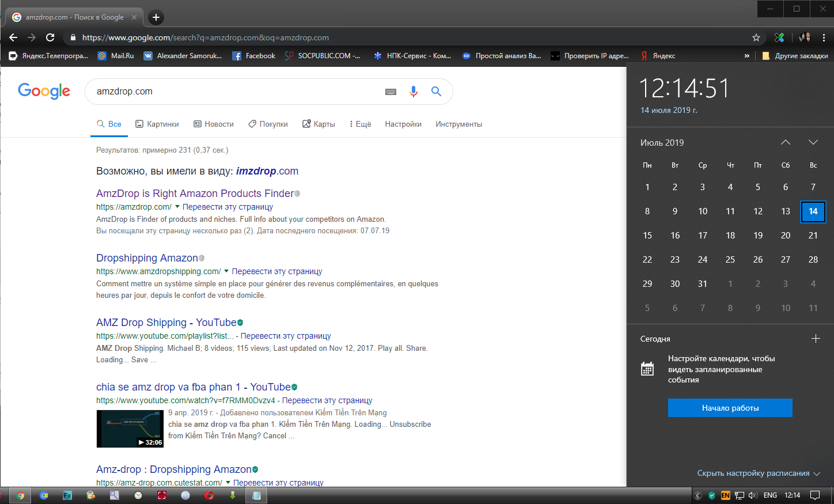Show hidden system tray icons
Image resolution: width=834 pixels, height=504 pixels.
coord(698,495)
